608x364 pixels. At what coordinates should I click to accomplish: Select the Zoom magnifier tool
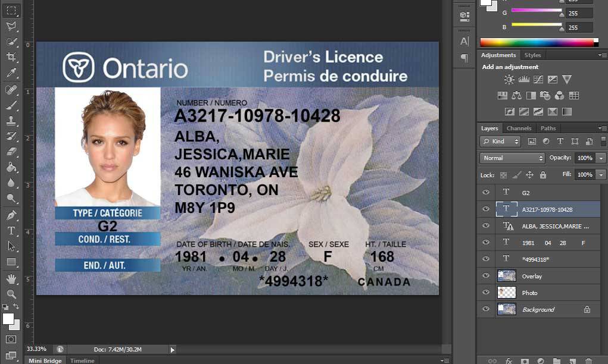(x=11, y=294)
